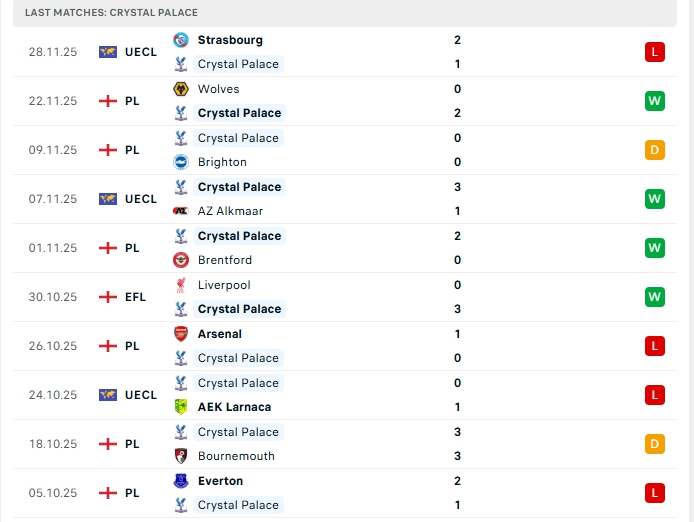Click the D result badge for Bournemouth match
694x522 pixels.
(x=655, y=443)
